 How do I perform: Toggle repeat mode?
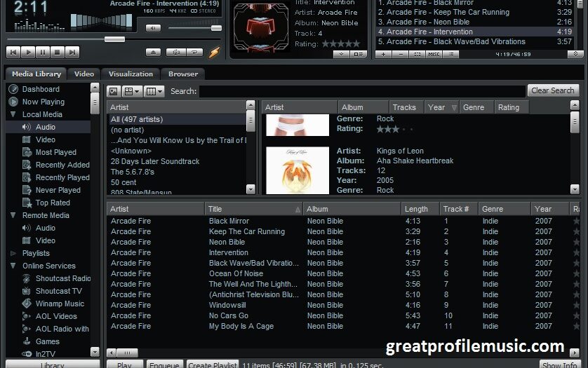194,52
